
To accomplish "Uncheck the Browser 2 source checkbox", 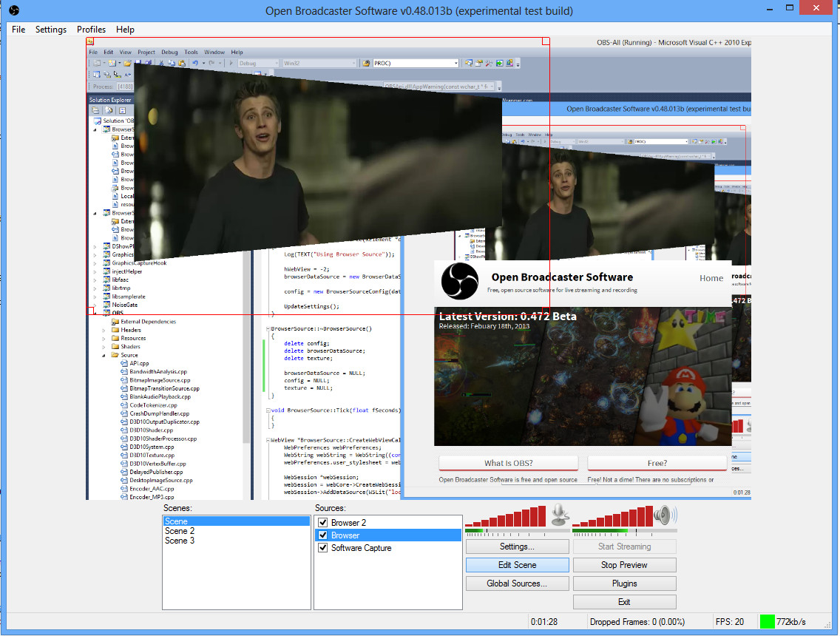I will [322, 522].
